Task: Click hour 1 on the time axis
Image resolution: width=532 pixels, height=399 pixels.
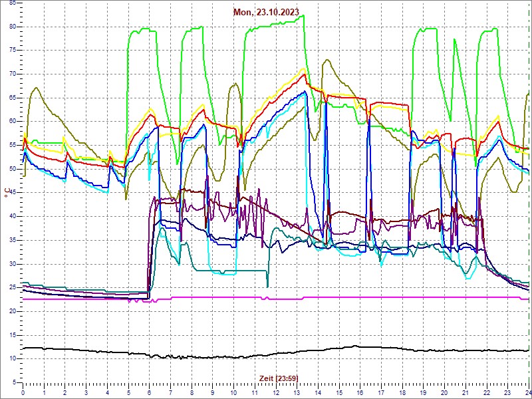Action: point(44,392)
